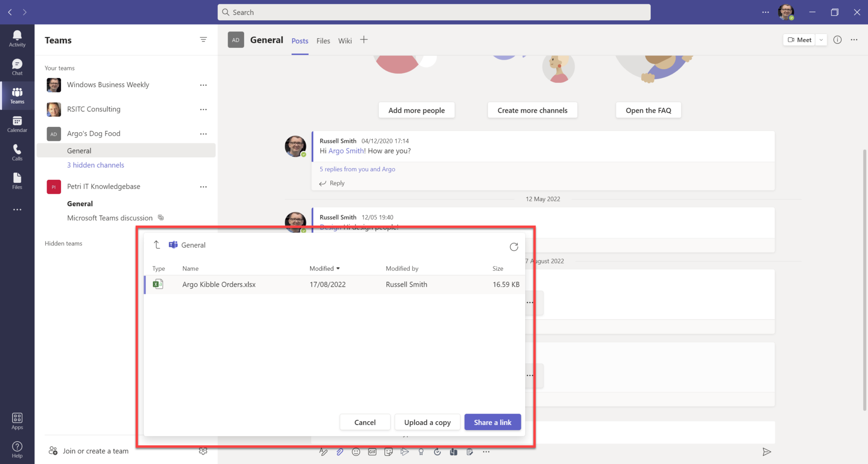Click the Share a link button
The height and width of the screenshot is (464, 868).
[492, 422]
